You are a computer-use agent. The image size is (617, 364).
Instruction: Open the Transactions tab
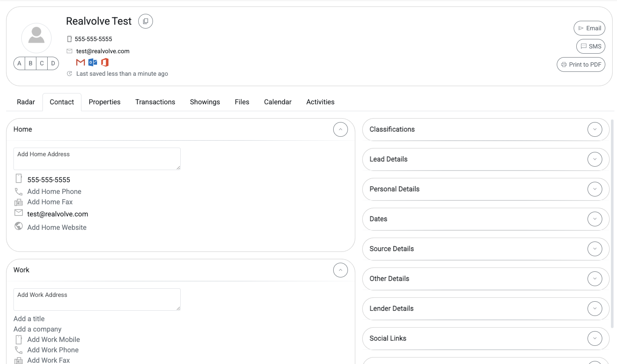tap(155, 102)
